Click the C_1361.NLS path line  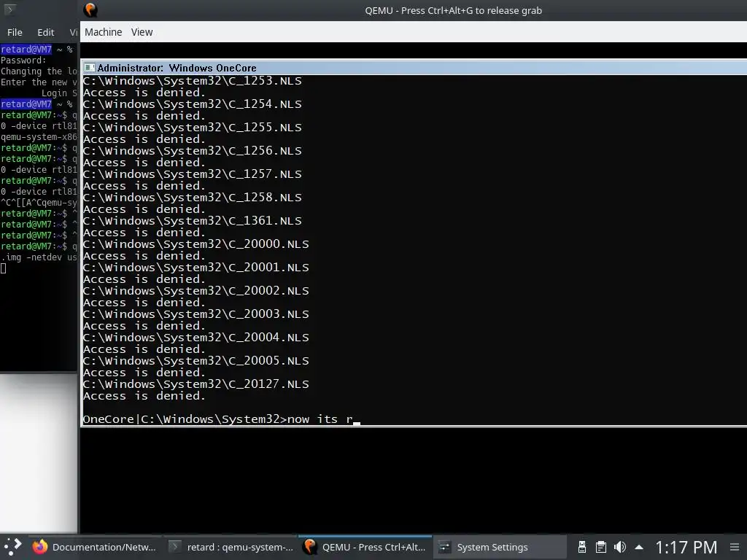[x=193, y=220]
